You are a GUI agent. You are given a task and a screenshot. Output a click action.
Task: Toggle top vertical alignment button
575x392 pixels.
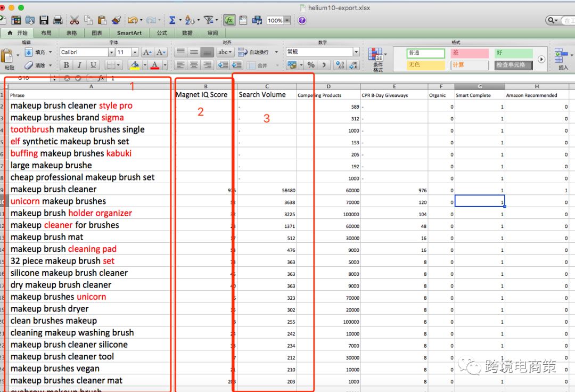(180, 52)
